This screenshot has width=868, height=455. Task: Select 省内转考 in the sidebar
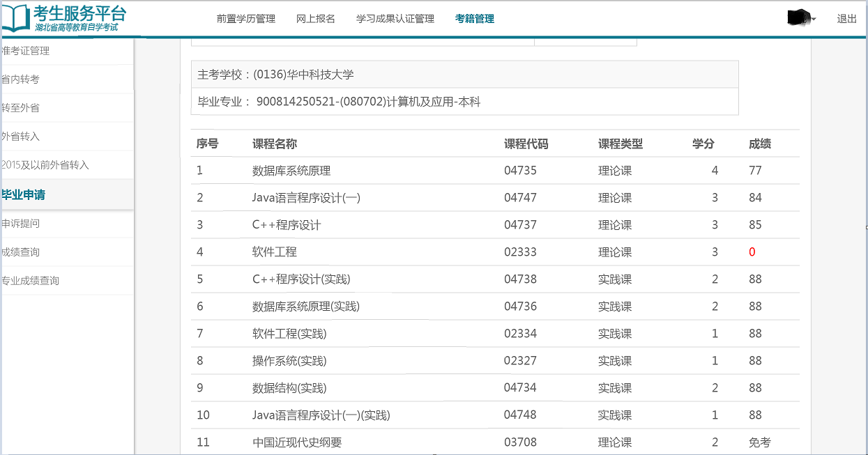21,79
